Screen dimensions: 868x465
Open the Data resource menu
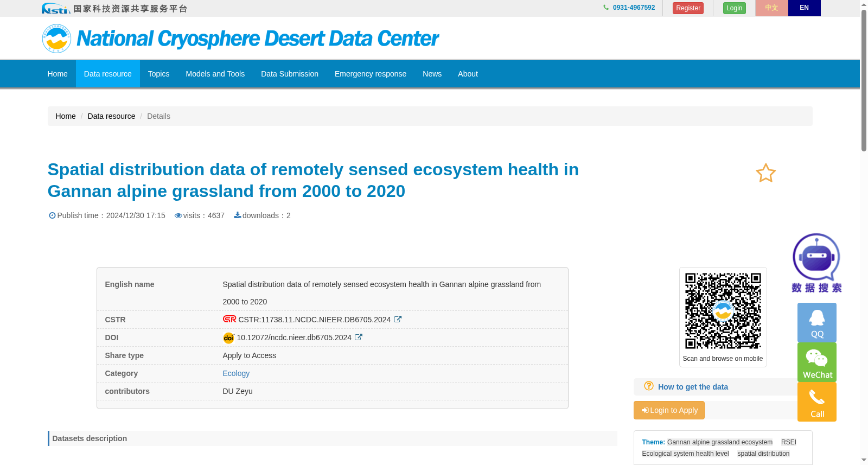(107, 74)
